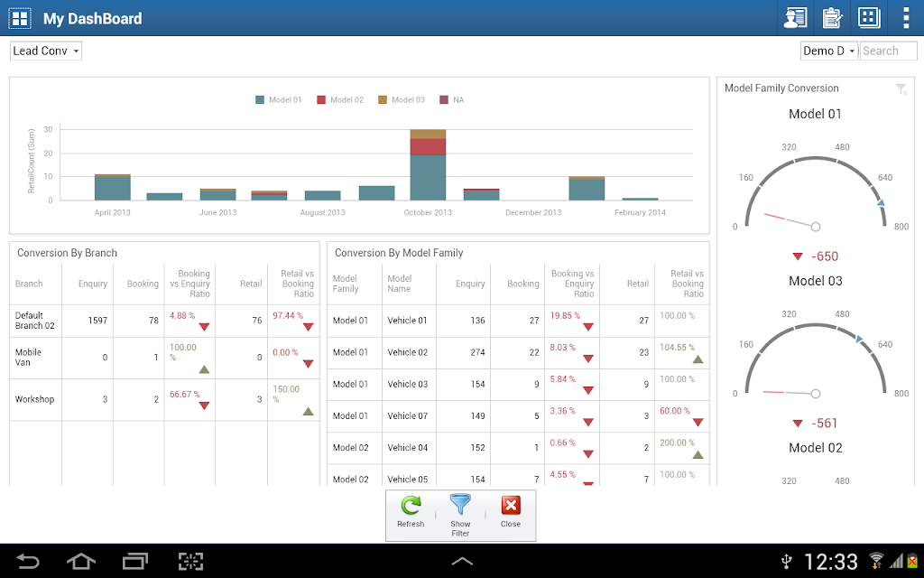
Task: Select the NA legend color swatch
Action: click(x=444, y=99)
